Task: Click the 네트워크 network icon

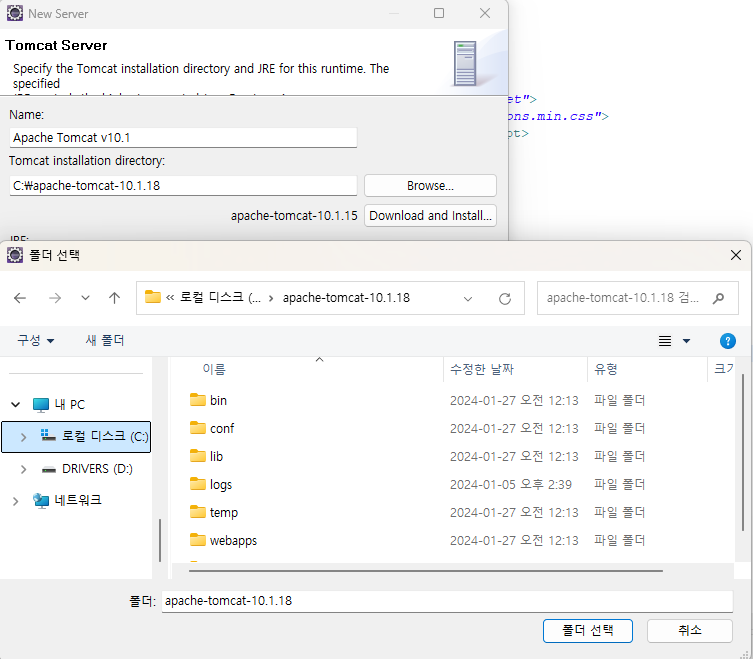Action: coord(41,501)
